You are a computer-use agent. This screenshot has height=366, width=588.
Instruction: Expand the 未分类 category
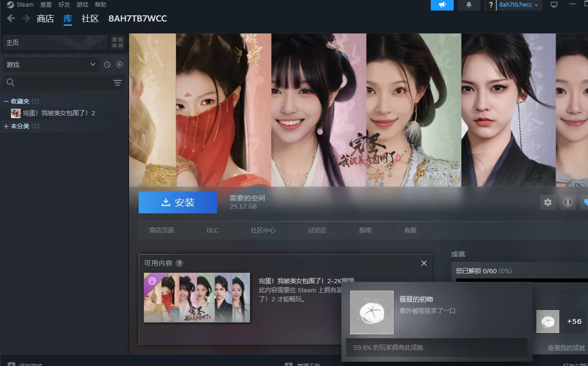(x=6, y=126)
